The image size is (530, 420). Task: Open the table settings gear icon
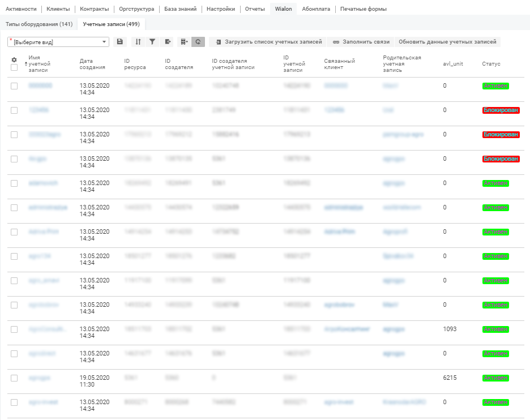[x=14, y=59]
